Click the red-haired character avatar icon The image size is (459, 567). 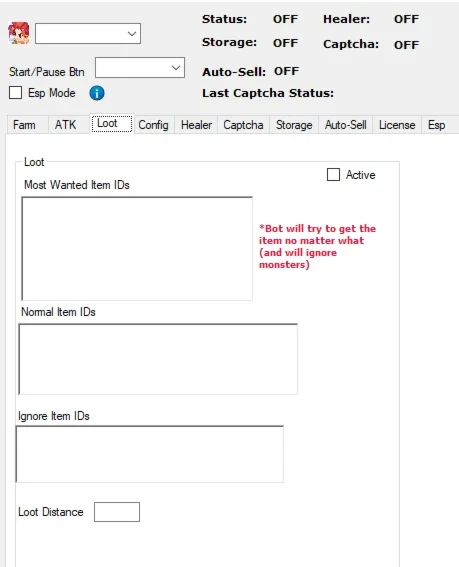(x=19, y=33)
